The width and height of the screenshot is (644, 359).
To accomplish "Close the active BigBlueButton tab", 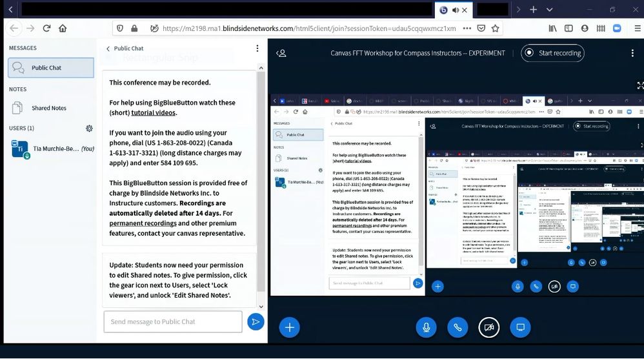I will coord(465,10).
